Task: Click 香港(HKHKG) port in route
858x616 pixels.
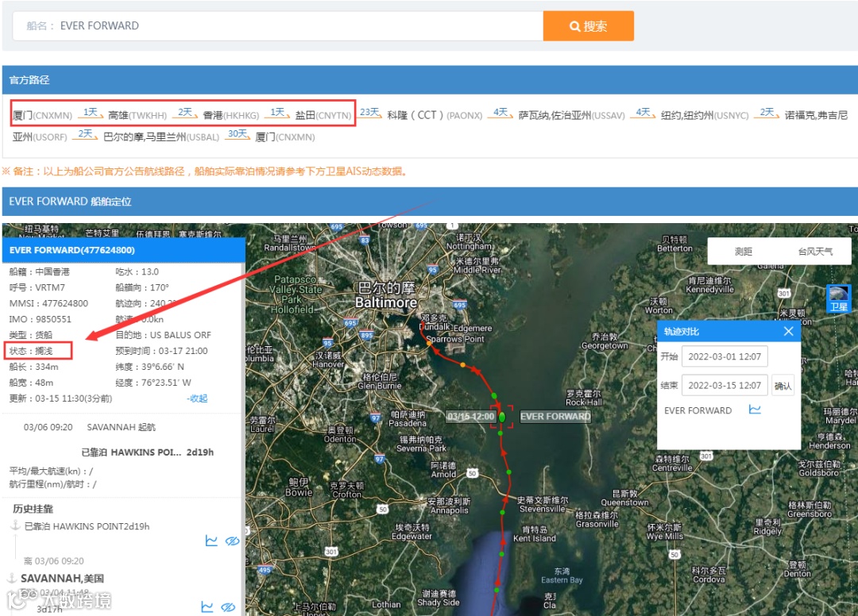Action: click(x=231, y=115)
